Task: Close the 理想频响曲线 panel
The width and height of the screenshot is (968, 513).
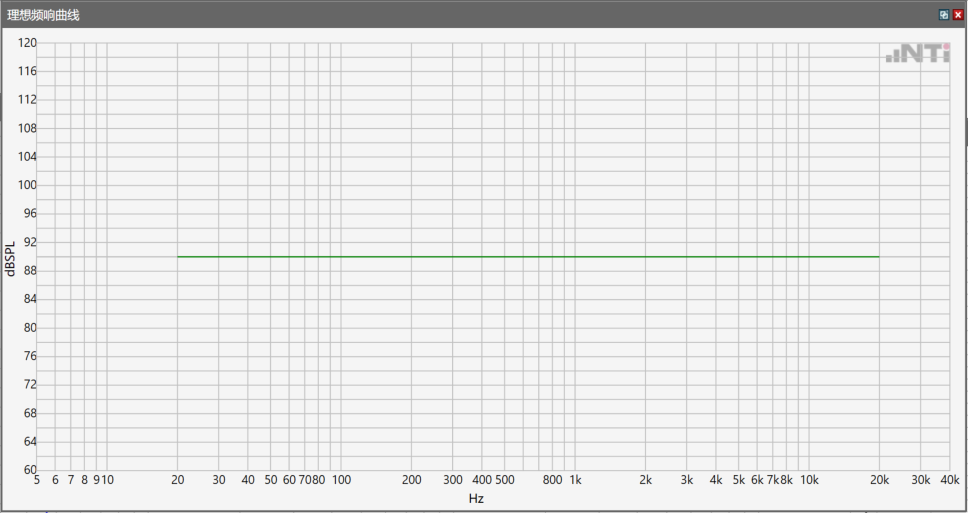Action: 956,15
